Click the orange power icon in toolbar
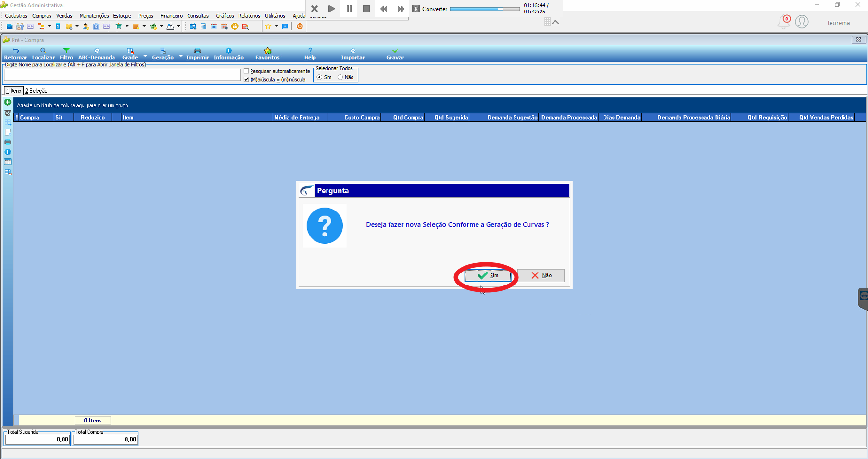The height and width of the screenshot is (459, 868). (300, 26)
